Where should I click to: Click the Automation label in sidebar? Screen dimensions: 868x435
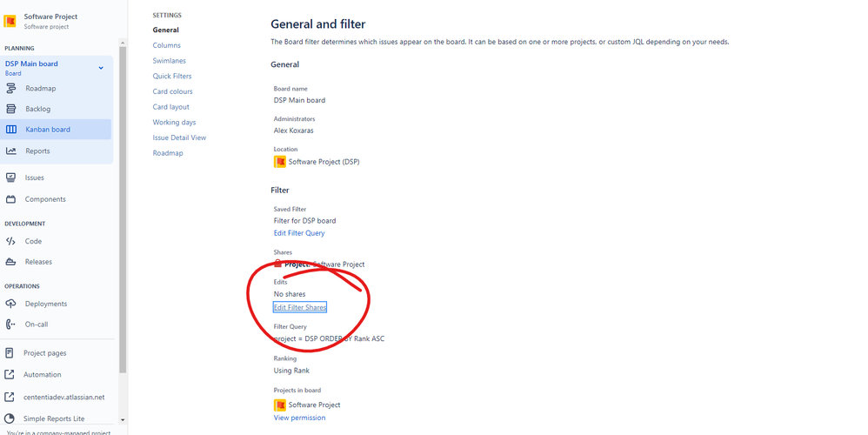42,375
